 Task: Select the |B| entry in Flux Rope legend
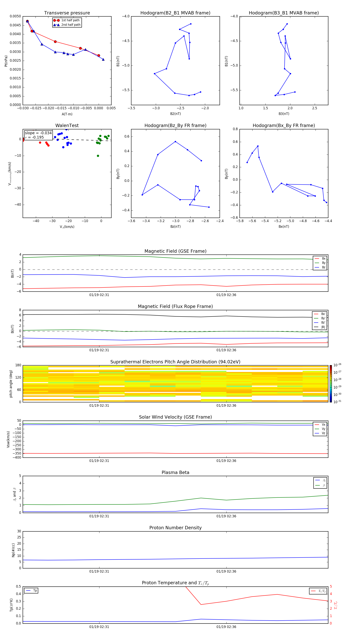(x=320, y=327)
